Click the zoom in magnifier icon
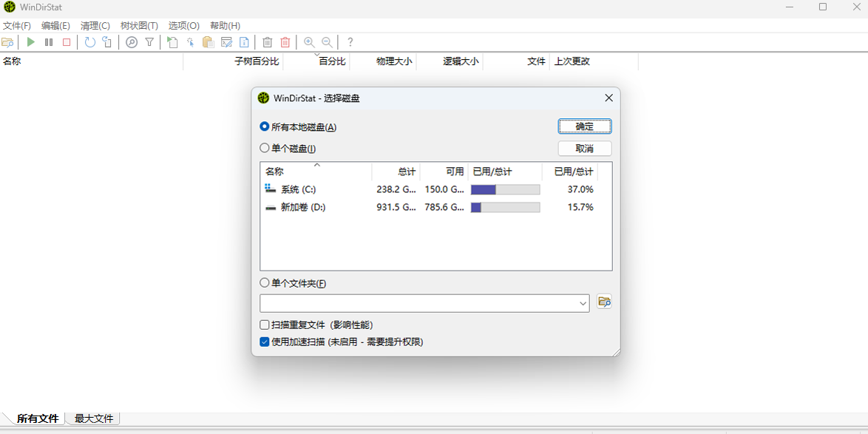Screen dimensions: 868x434 click(309, 42)
